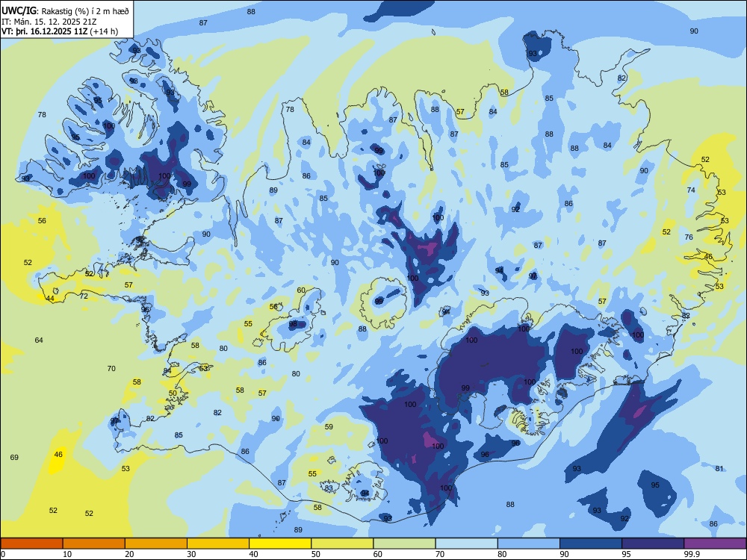The height and width of the screenshot is (560, 747).
Task: Click the humidity value '81' offshore
Action: [x=719, y=469]
